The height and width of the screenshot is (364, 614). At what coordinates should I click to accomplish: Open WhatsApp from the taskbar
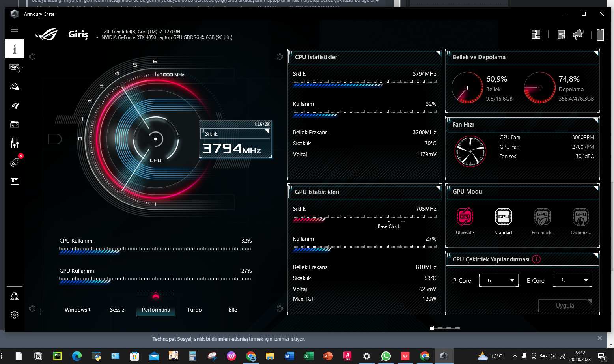tap(386, 356)
